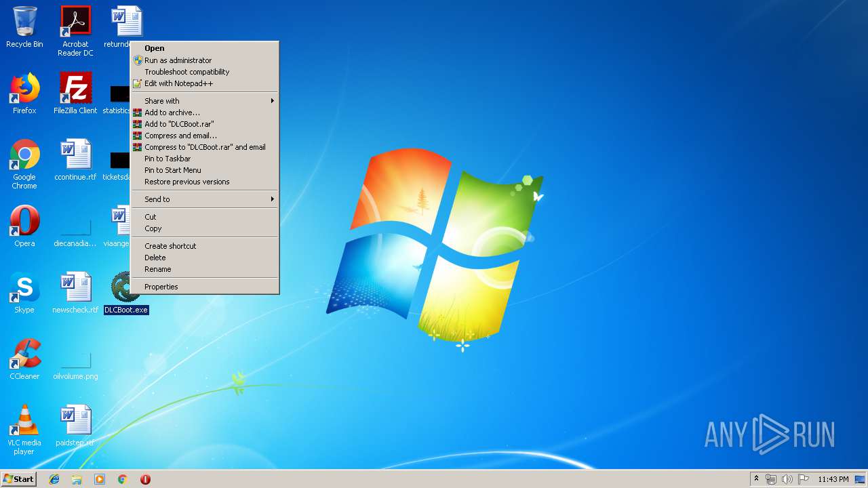Choose Copy from the context menu

coord(205,228)
